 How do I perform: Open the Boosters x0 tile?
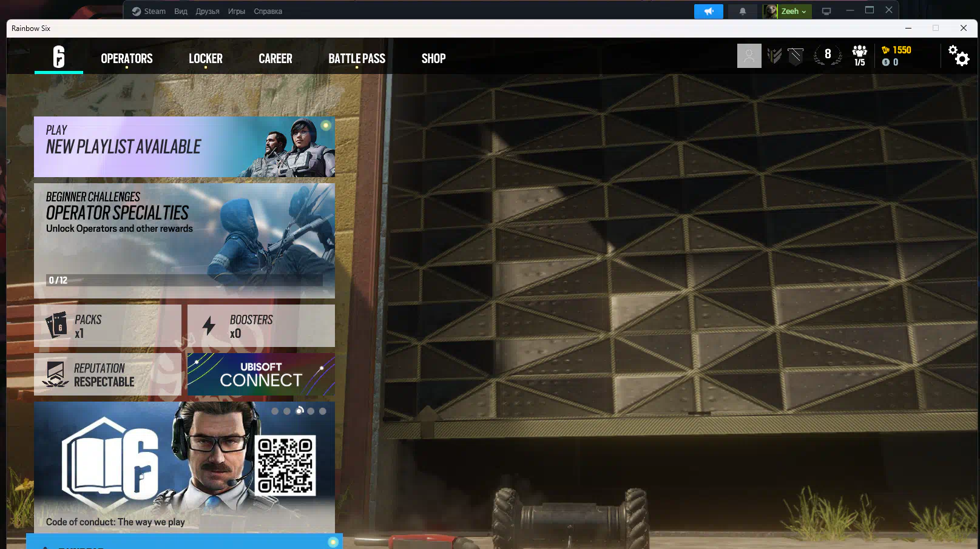(x=261, y=326)
